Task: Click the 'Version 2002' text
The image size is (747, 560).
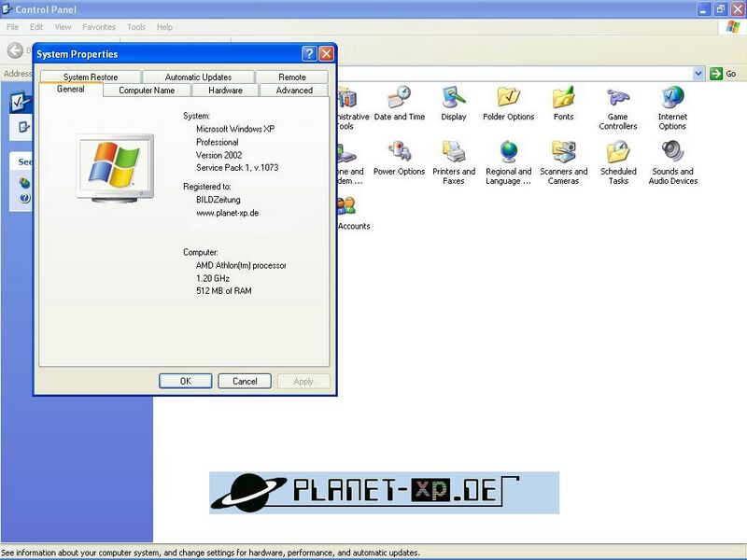Action: coord(218,155)
